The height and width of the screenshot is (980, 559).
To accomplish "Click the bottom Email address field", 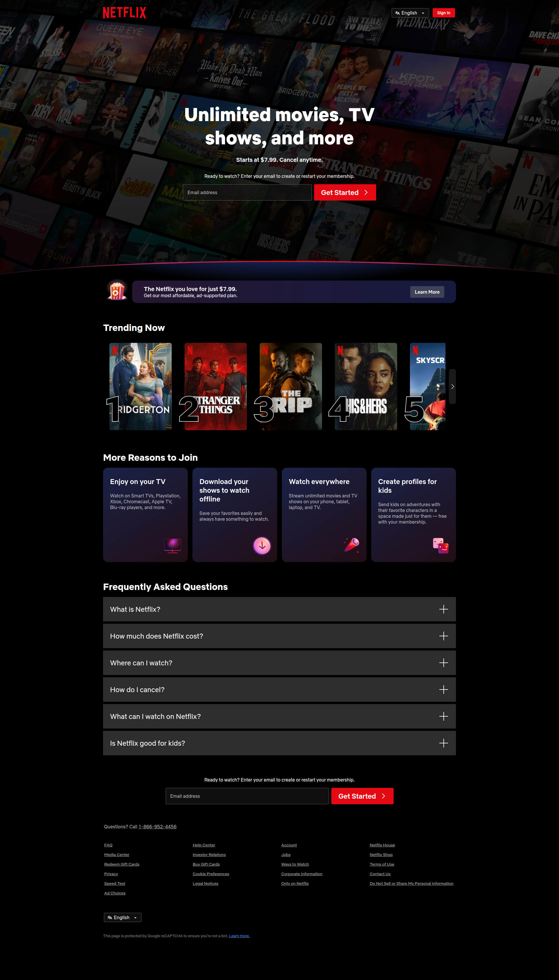I will (x=247, y=796).
